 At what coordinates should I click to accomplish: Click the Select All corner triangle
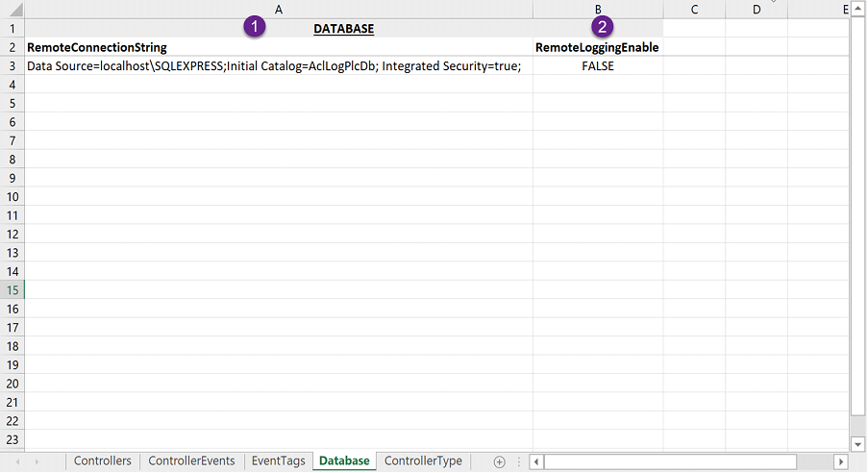[12, 9]
